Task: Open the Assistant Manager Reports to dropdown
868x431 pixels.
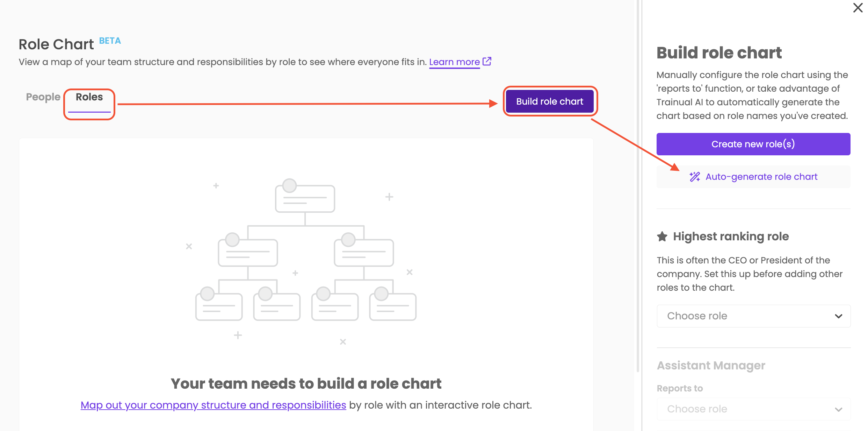Action: (753, 409)
